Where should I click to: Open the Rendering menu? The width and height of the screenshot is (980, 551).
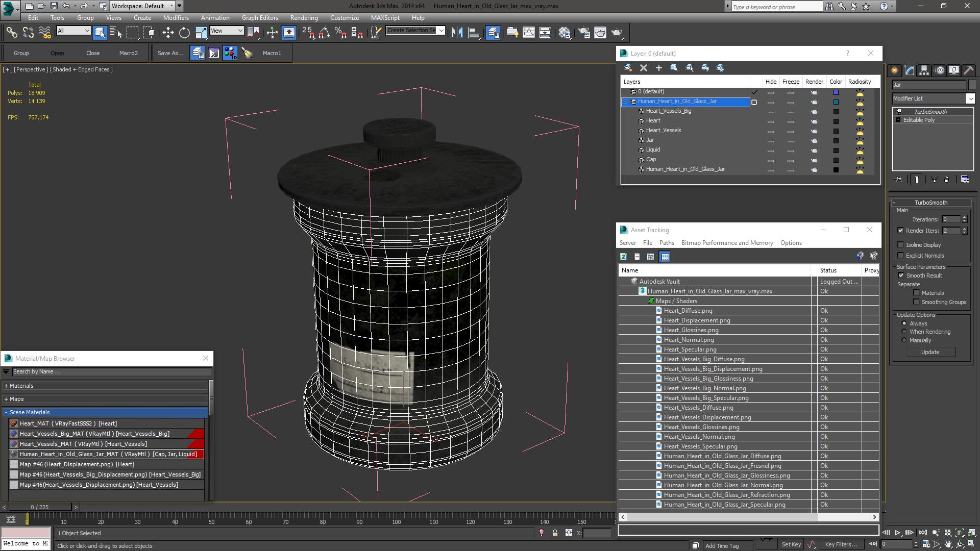click(304, 18)
